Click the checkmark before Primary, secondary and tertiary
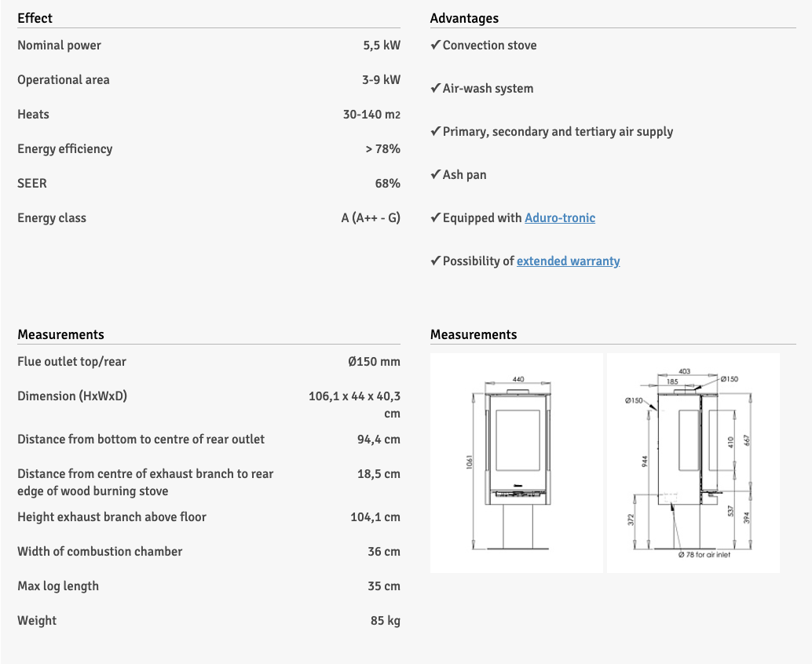Screen dimensions: 812x664 point(435,132)
